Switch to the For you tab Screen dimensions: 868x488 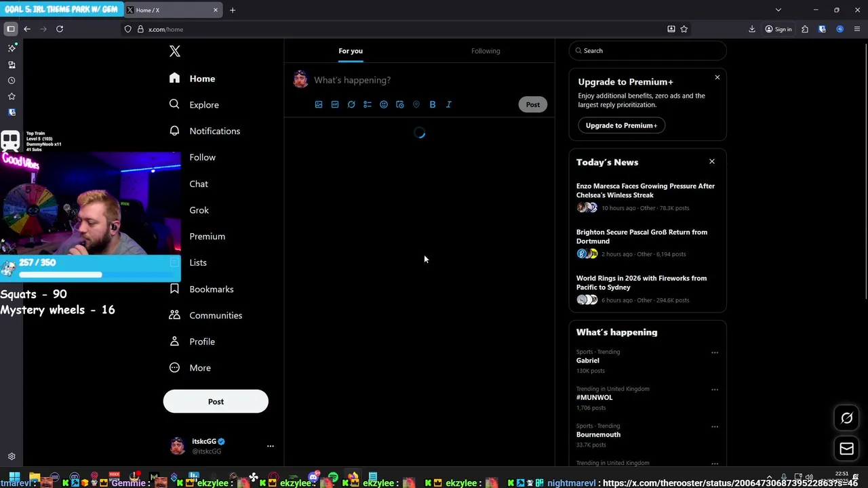[x=351, y=51]
